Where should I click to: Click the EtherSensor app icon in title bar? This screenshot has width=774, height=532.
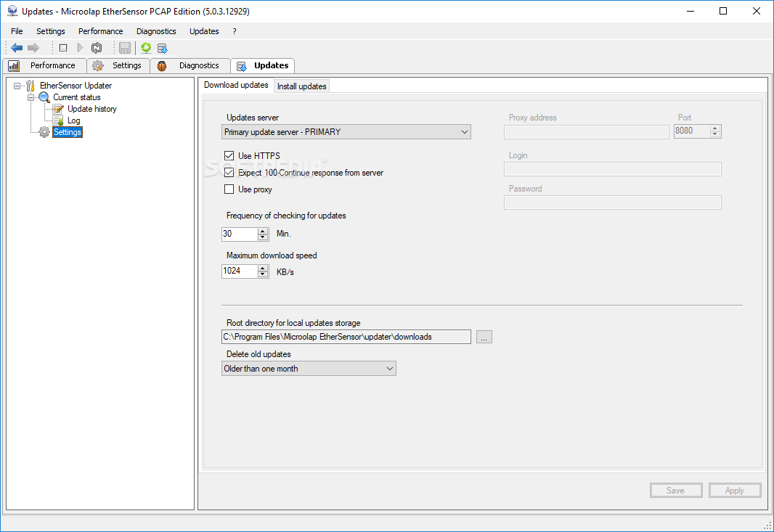pyautogui.click(x=12, y=11)
